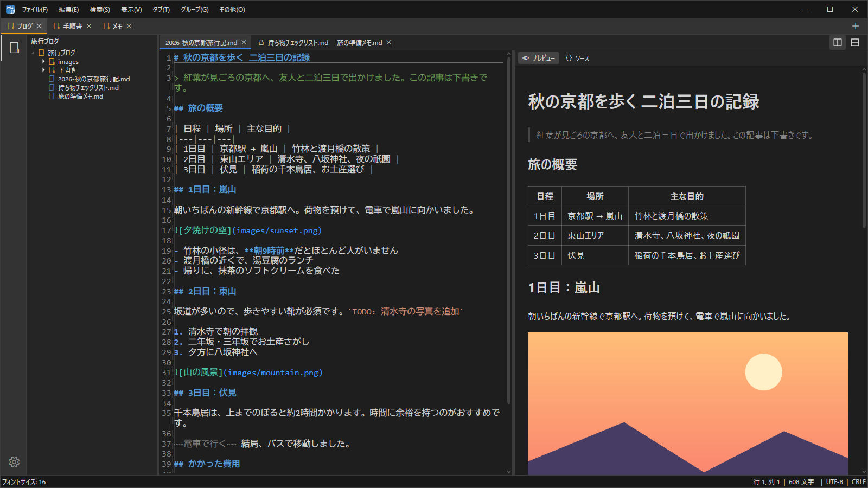This screenshot has width=868, height=488.
Task: Close 2026-秋の京都旅行記.md editor tab
Action: pos(244,42)
